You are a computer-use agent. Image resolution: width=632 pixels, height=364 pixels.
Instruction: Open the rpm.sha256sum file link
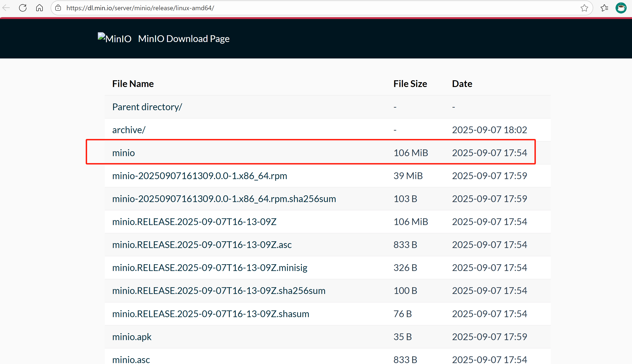pyautogui.click(x=224, y=199)
